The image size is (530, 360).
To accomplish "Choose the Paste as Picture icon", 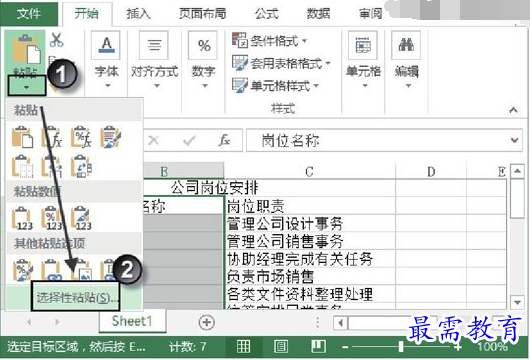I will click(x=81, y=270).
